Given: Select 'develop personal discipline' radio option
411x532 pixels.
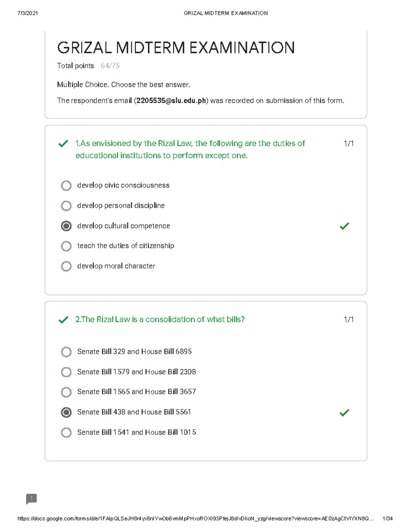Looking at the screenshot, I should point(66,206).
